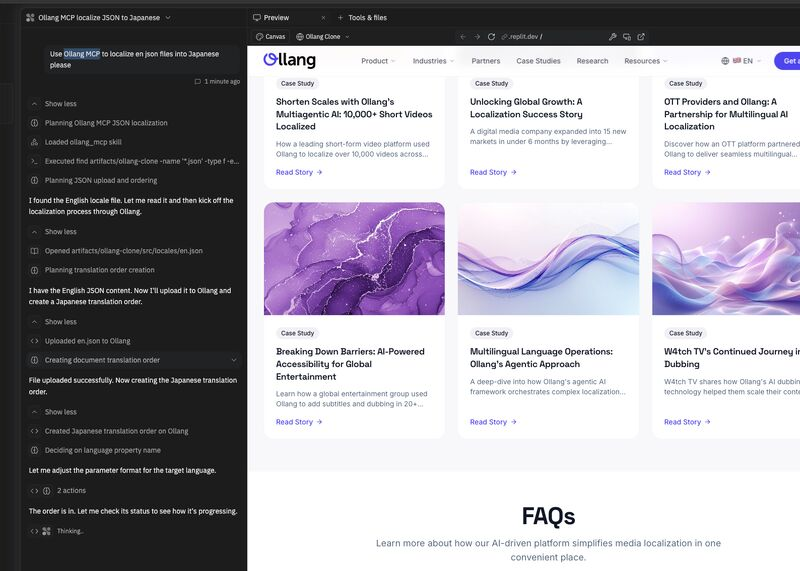Open the EN language selector

pos(747,61)
